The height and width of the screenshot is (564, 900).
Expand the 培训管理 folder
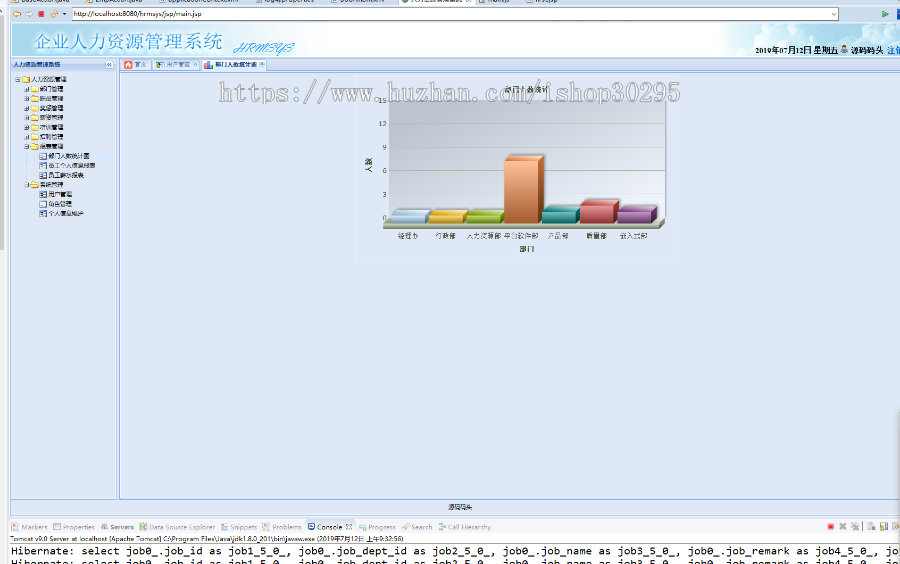26,127
